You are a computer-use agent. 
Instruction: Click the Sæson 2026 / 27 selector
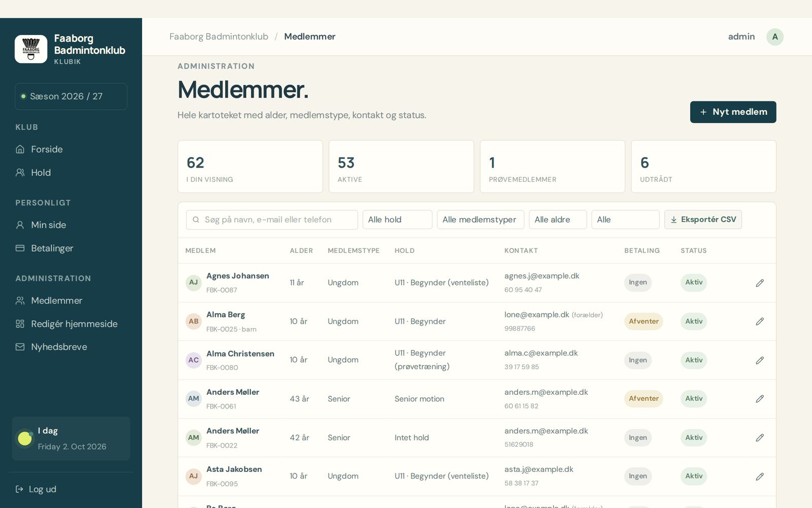pyautogui.click(x=71, y=97)
